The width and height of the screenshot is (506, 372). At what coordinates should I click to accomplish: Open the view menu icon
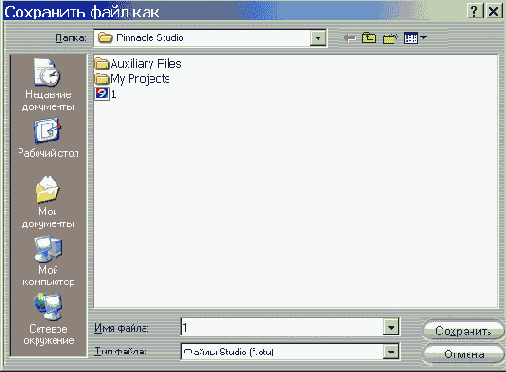coord(415,38)
